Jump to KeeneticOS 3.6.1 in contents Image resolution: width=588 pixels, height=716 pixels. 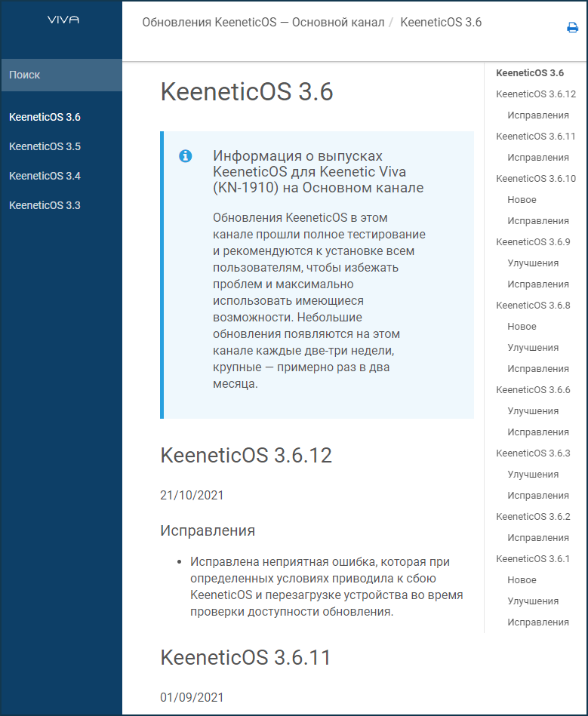coord(533,559)
